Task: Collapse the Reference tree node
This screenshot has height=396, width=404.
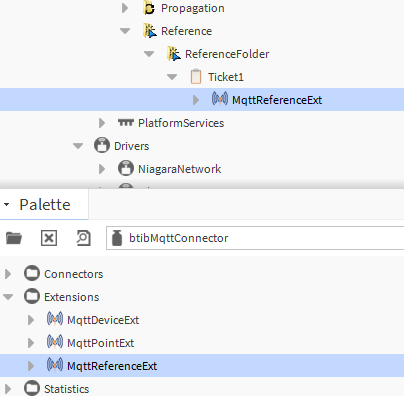Action: pos(125,31)
